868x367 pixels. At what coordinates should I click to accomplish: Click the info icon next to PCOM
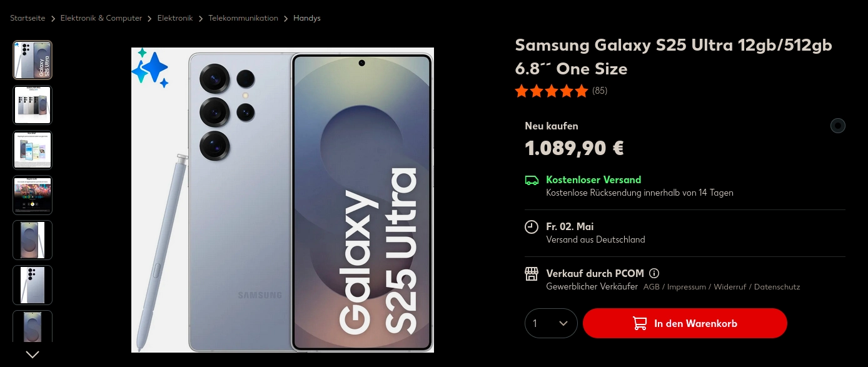tap(654, 273)
